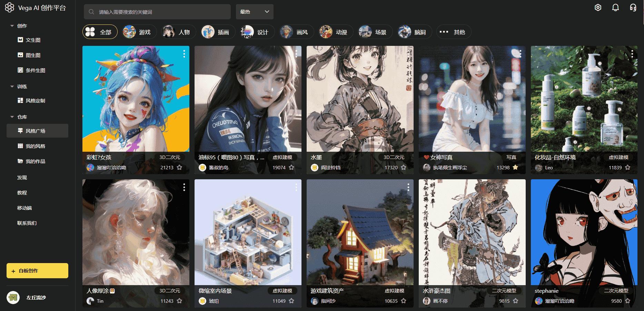
Task: Select the 游戏 category tab
Action: pyautogui.click(x=139, y=32)
